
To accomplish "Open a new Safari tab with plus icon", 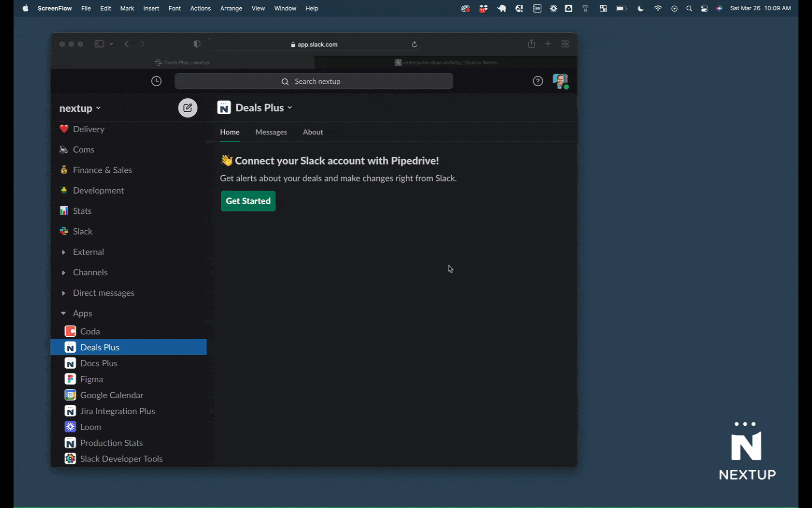I will point(548,44).
